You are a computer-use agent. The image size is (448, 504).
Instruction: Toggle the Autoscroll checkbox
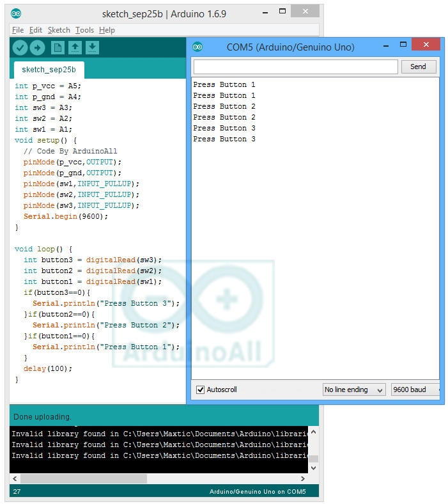coord(201,390)
